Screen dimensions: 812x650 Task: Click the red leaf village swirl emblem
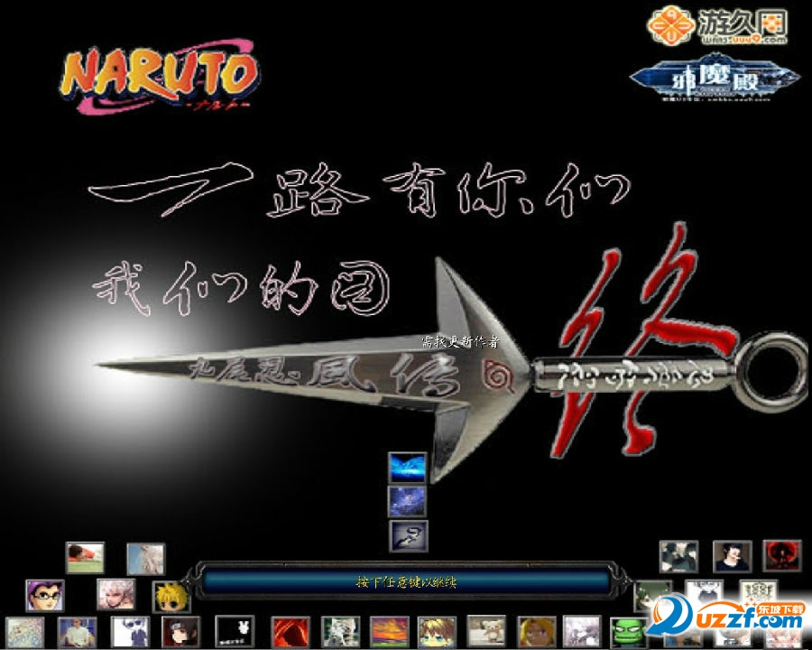[x=499, y=375]
